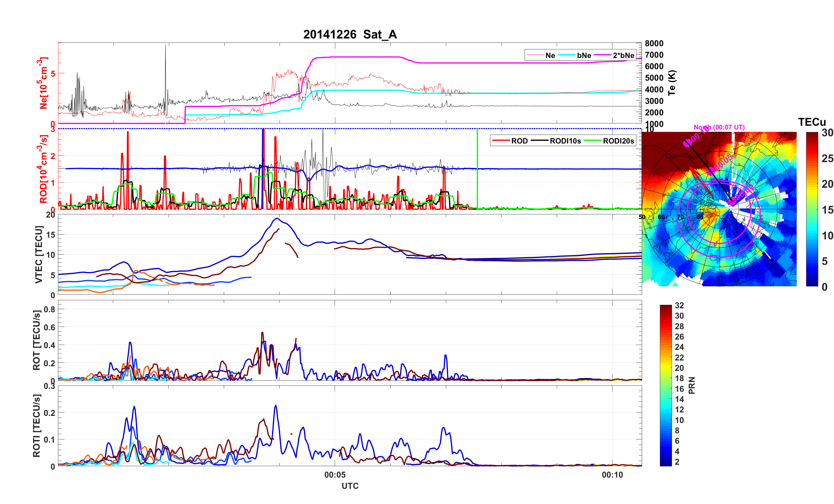This screenshot has height=504, width=834.
Task: Click the 30 value on TECu colorbar
Action: point(827,133)
